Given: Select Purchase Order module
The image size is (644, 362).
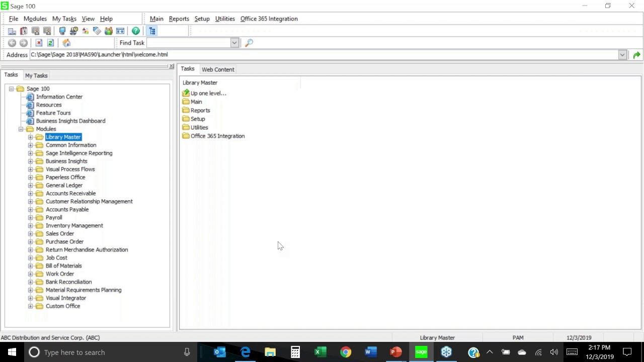Looking at the screenshot, I should coord(64,241).
